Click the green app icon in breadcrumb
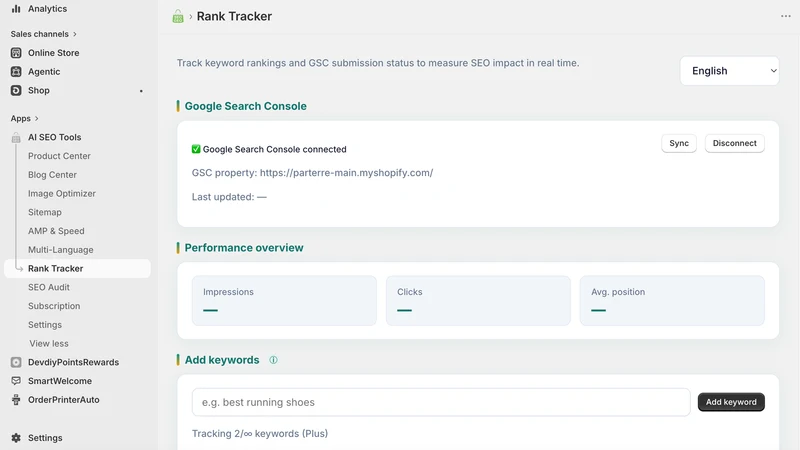This screenshot has height=450, width=800. [178, 16]
